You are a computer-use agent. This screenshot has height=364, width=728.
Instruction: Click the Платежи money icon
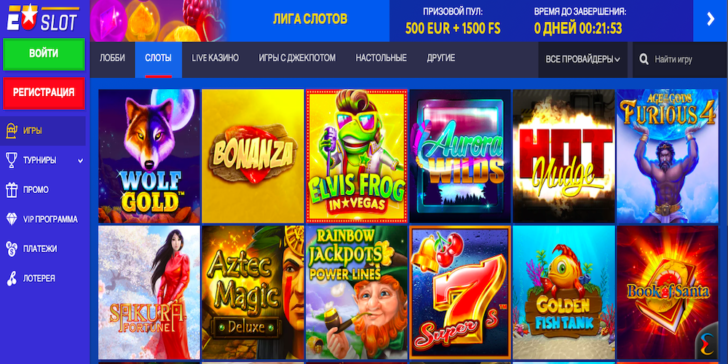click(x=11, y=248)
